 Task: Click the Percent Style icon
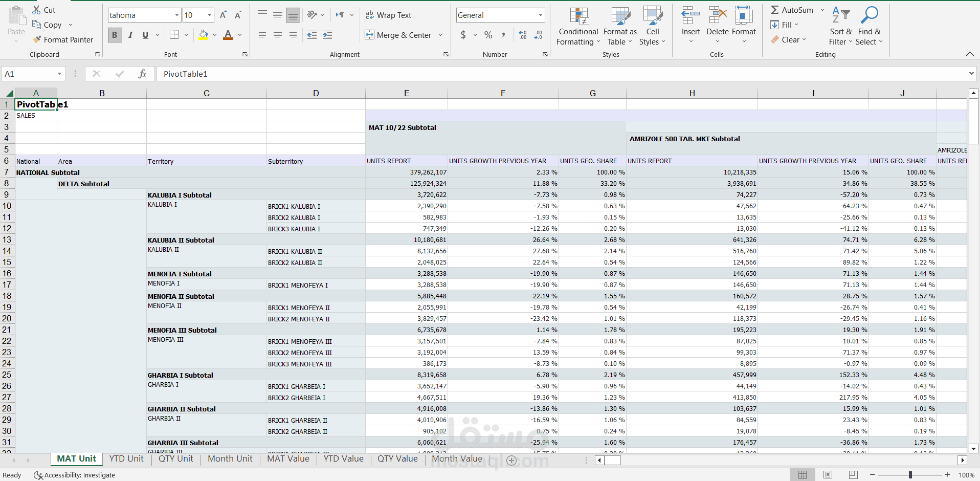[x=488, y=35]
